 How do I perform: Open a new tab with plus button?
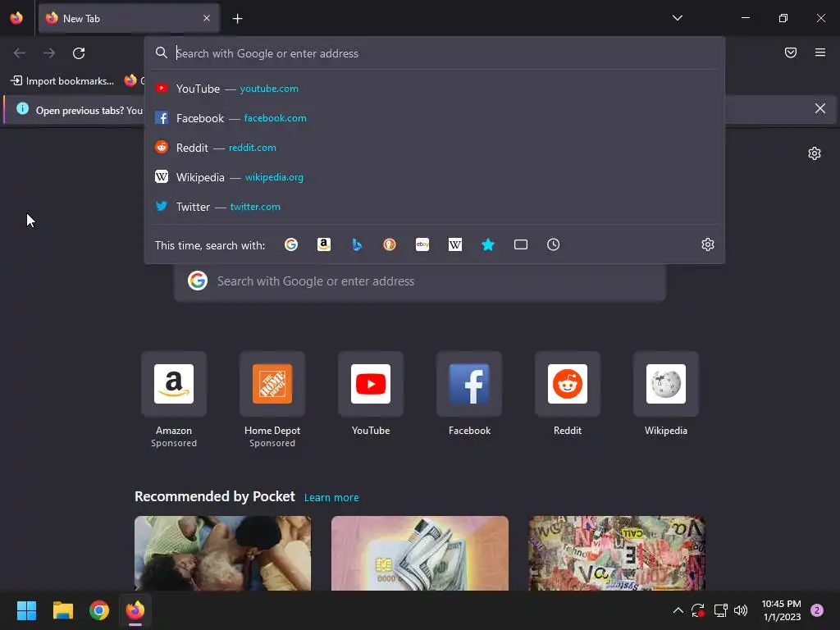tap(237, 19)
